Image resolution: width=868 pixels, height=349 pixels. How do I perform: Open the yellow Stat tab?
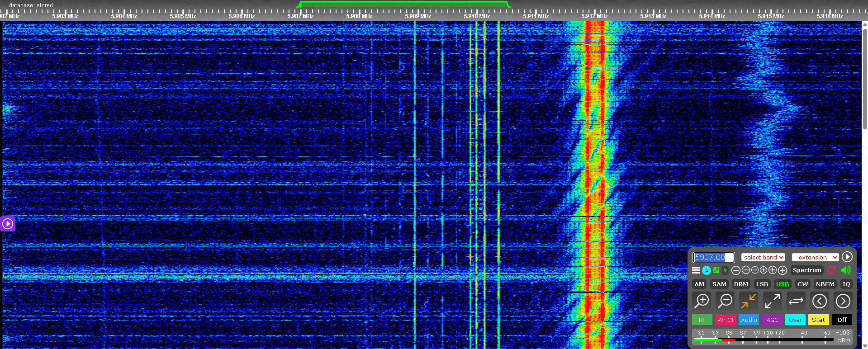tap(818, 320)
